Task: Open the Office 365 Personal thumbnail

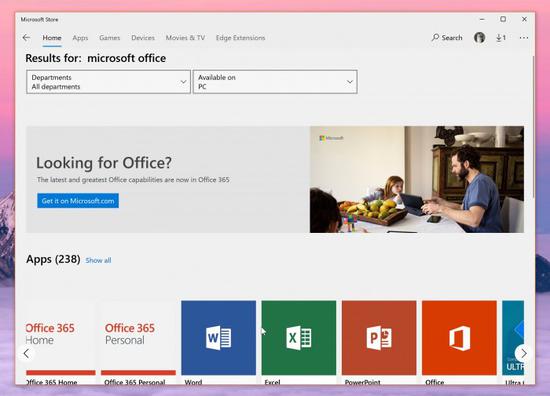Action: pyautogui.click(x=138, y=337)
